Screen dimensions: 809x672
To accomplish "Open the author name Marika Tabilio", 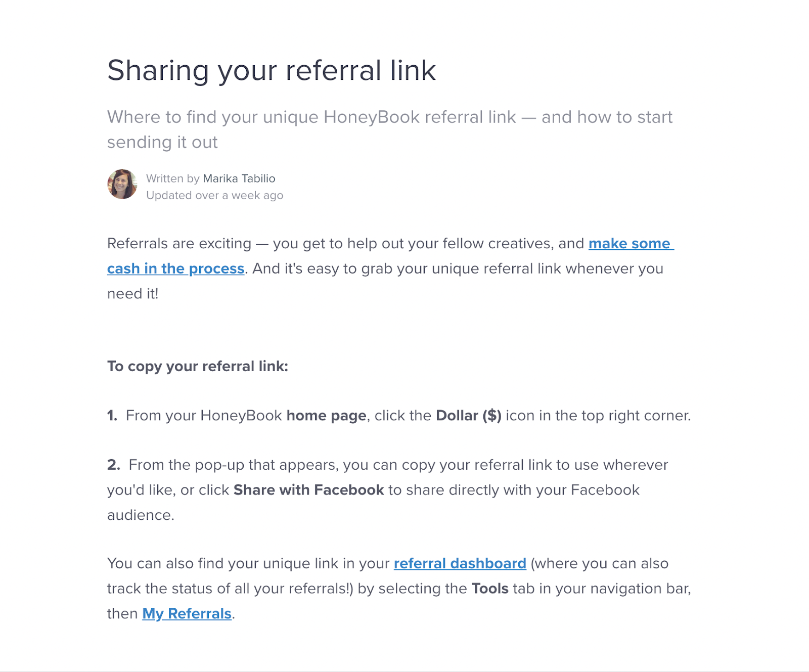I will [x=239, y=178].
